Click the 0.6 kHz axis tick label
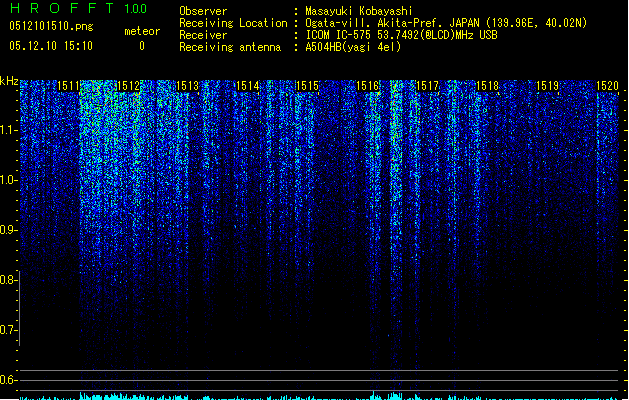The height and width of the screenshot is (400, 629). click(8, 380)
